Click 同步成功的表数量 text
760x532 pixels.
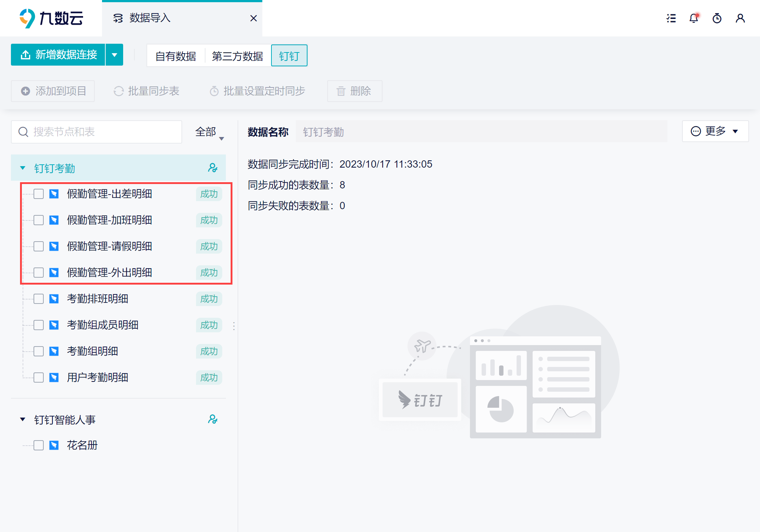click(x=296, y=185)
